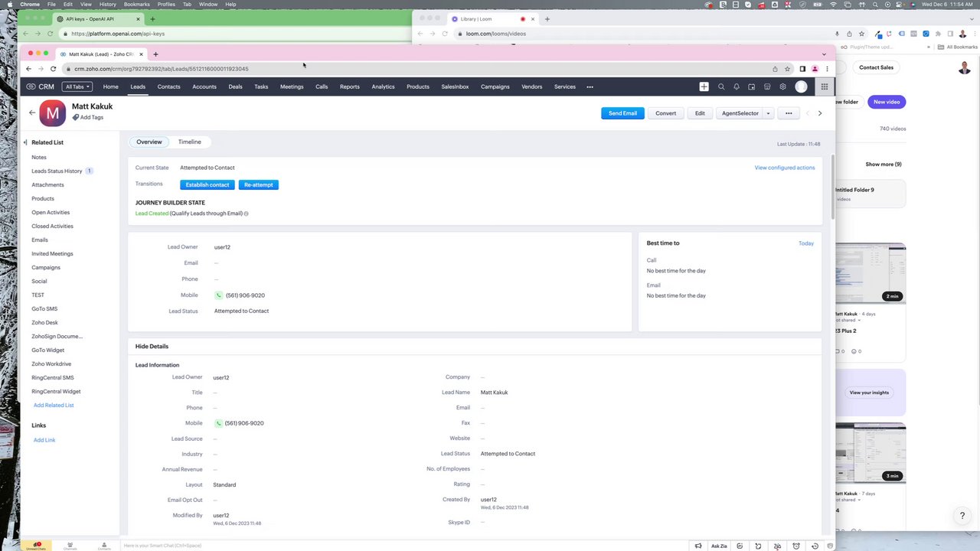Screen dimensions: 980x551
Task: Click Add Link in Links section
Action: pyautogui.click(x=44, y=440)
